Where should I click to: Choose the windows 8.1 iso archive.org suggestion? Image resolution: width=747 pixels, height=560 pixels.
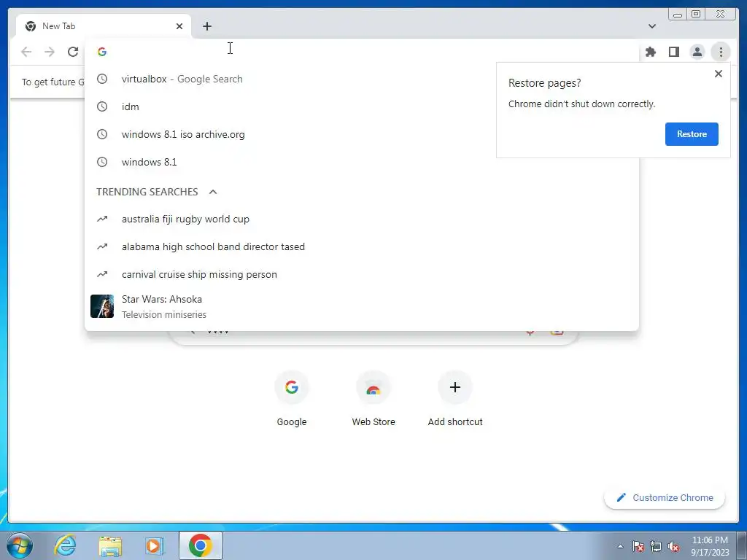362,134
